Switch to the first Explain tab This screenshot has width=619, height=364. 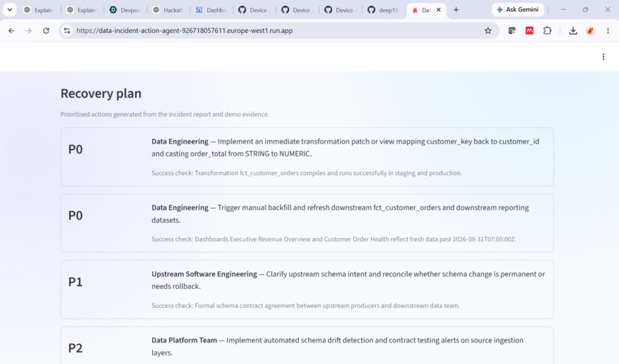point(38,10)
